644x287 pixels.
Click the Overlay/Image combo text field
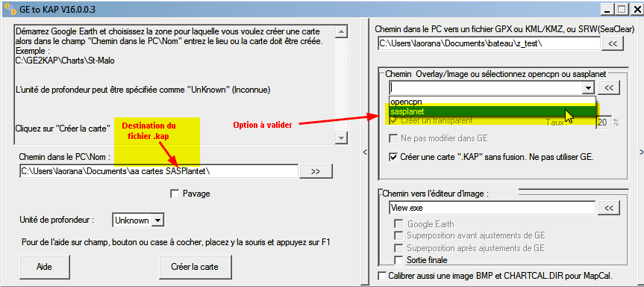(487, 87)
